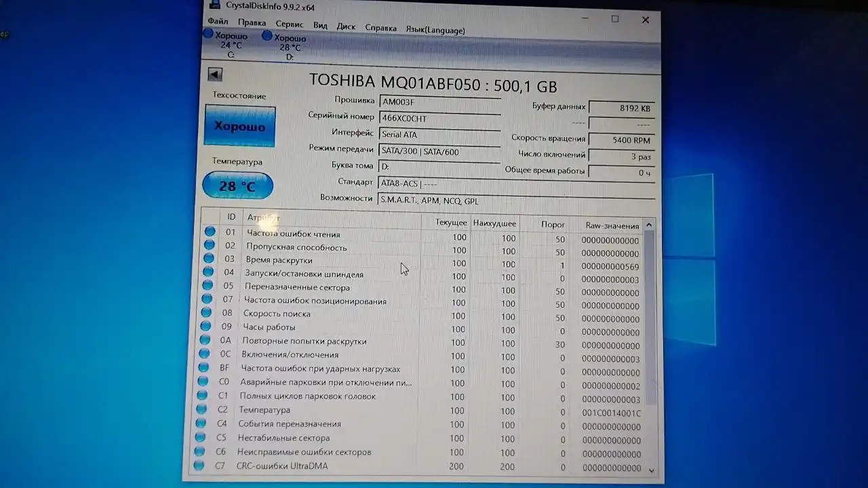Viewport: 868px width, 488px height.
Task: Select the Скорость поиска row
Action: (420, 315)
